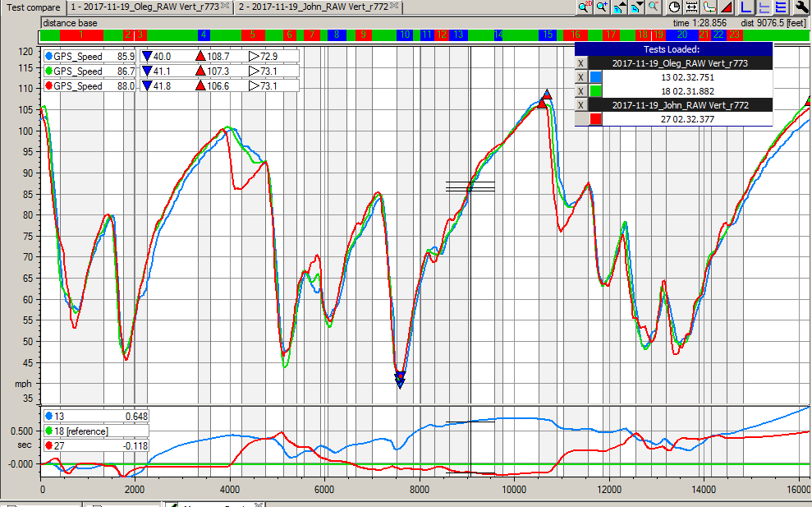This screenshot has height=507, width=812.
Task: Click the down-arrow track corner icon
Action: click(x=636, y=7)
